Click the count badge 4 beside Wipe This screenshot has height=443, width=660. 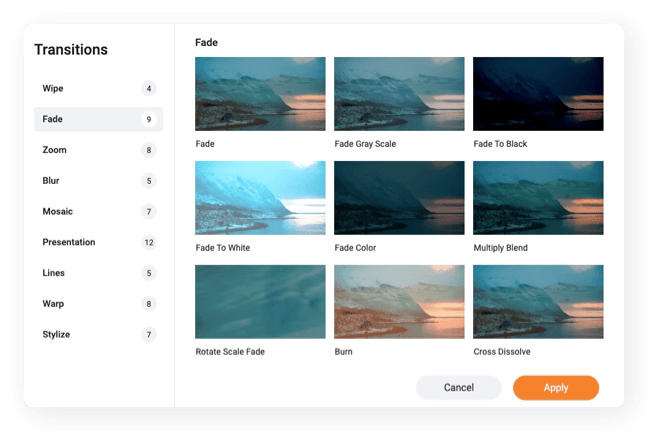pyautogui.click(x=149, y=88)
